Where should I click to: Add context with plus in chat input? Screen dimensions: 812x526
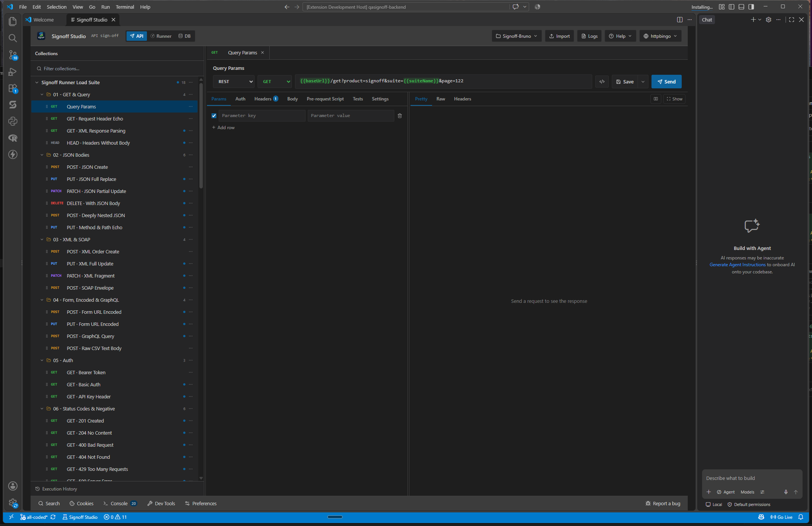(709, 492)
